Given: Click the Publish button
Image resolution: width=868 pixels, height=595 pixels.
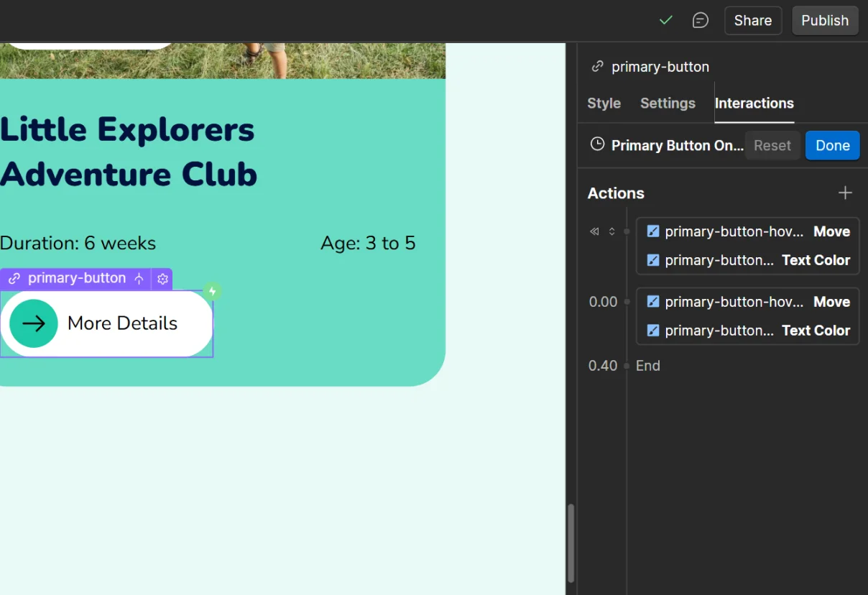Looking at the screenshot, I should [x=825, y=20].
